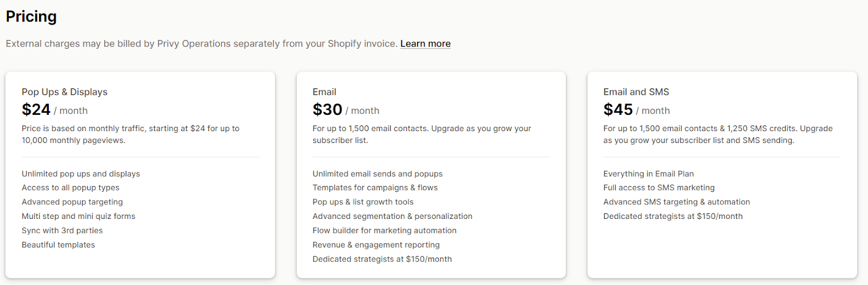Image resolution: width=868 pixels, height=285 pixels.
Task: Click Advanced SMS targeting & automation
Action: (676, 202)
